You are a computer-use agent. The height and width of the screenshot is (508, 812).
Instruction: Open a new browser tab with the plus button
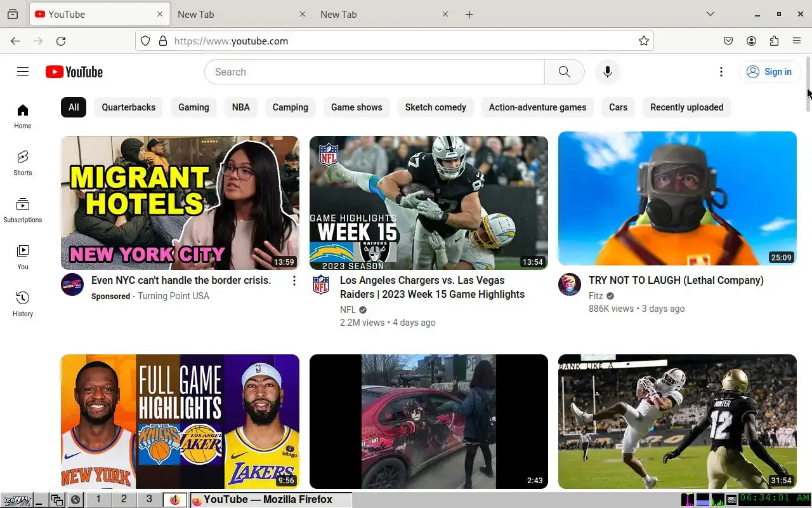coord(469,14)
